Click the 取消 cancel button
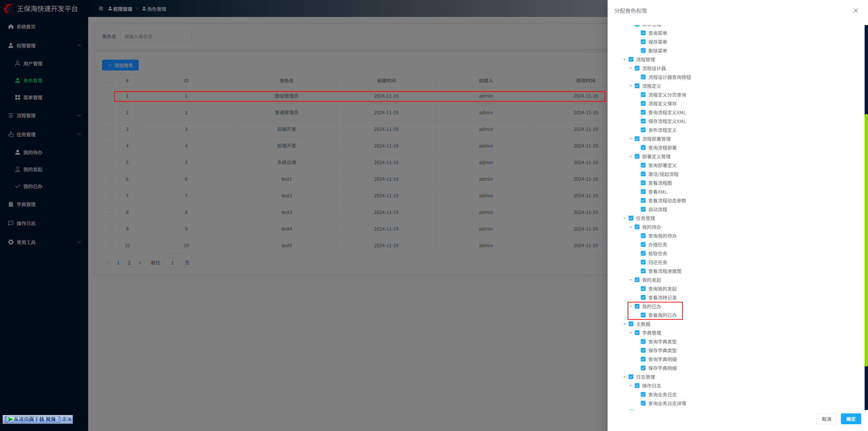Image resolution: width=868 pixels, height=431 pixels. coord(826,419)
